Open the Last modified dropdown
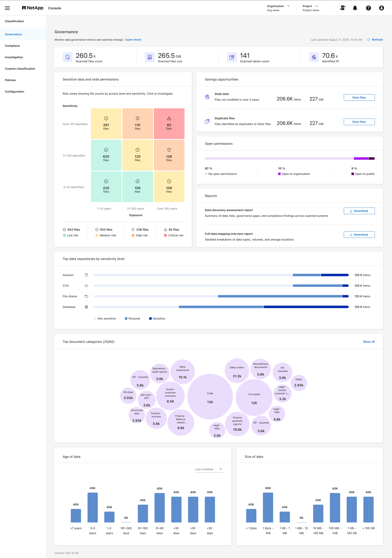This screenshot has height=558, width=392. [x=209, y=469]
